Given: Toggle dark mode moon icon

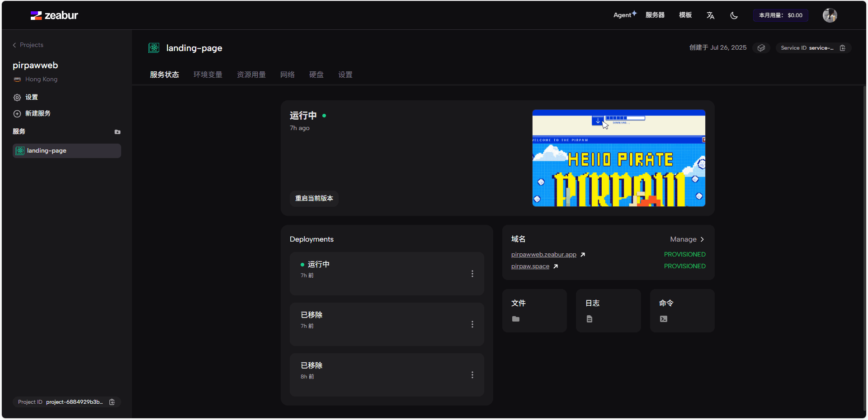Looking at the screenshot, I should point(734,15).
